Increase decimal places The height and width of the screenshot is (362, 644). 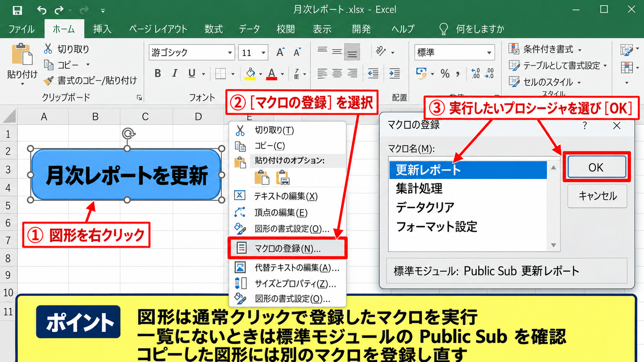pyautogui.click(x=475, y=73)
